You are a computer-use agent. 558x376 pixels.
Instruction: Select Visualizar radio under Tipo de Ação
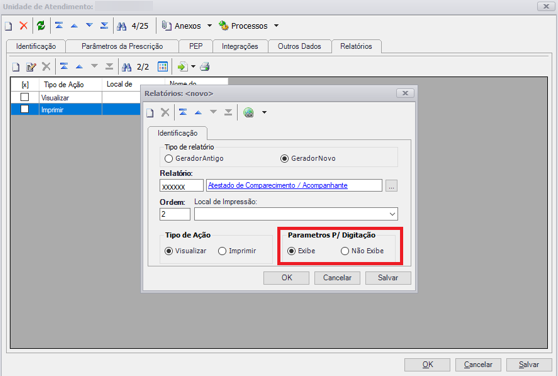click(x=169, y=251)
